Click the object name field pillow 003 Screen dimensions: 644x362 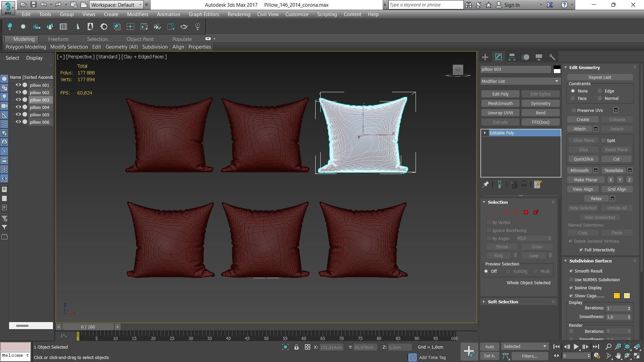(x=516, y=69)
